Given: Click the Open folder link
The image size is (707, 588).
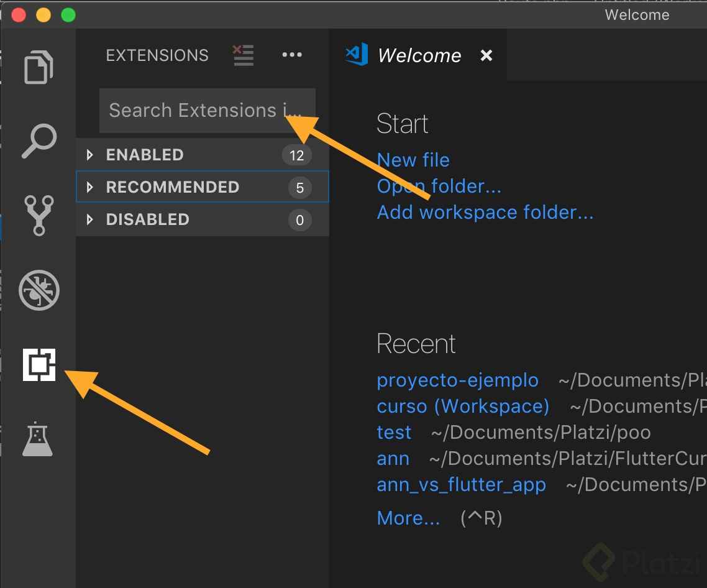Looking at the screenshot, I should pos(439,186).
